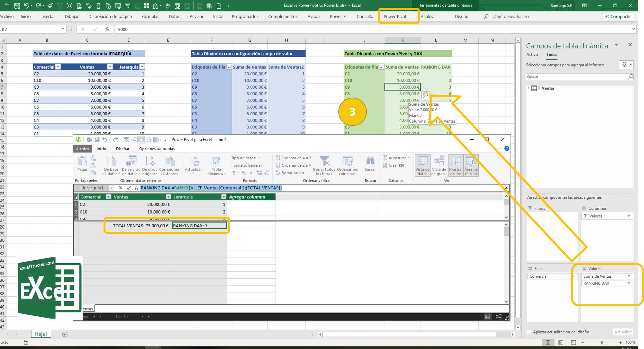This screenshot has width=644, height=349.
Task: Click the Borrar todos los filtros button
Action: click(x=324, y=165)
